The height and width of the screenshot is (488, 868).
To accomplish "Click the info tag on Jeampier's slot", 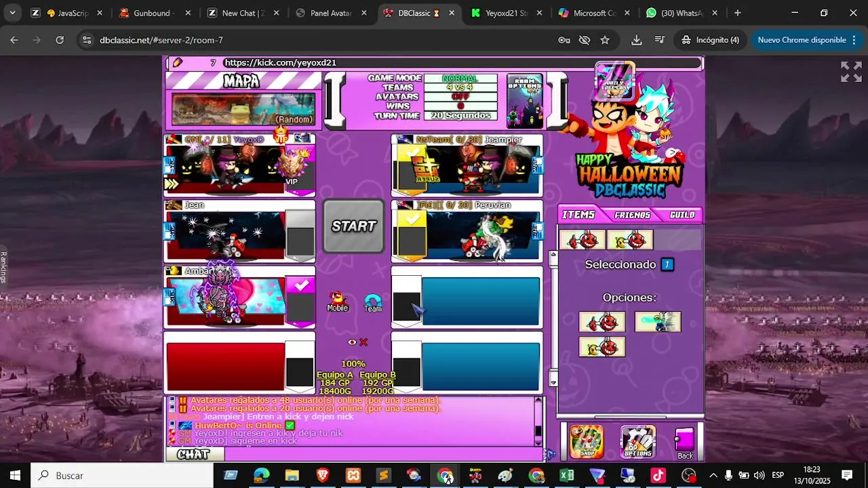I will [537, 165].
